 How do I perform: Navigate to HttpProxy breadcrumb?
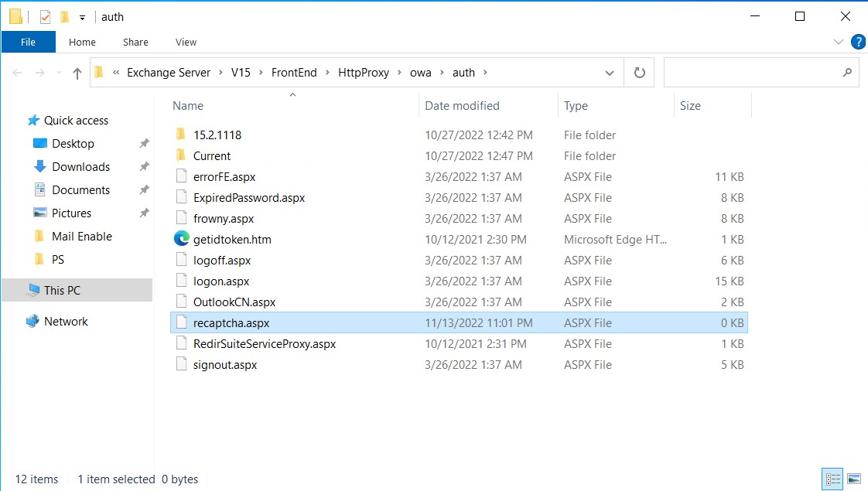(364, 73)
